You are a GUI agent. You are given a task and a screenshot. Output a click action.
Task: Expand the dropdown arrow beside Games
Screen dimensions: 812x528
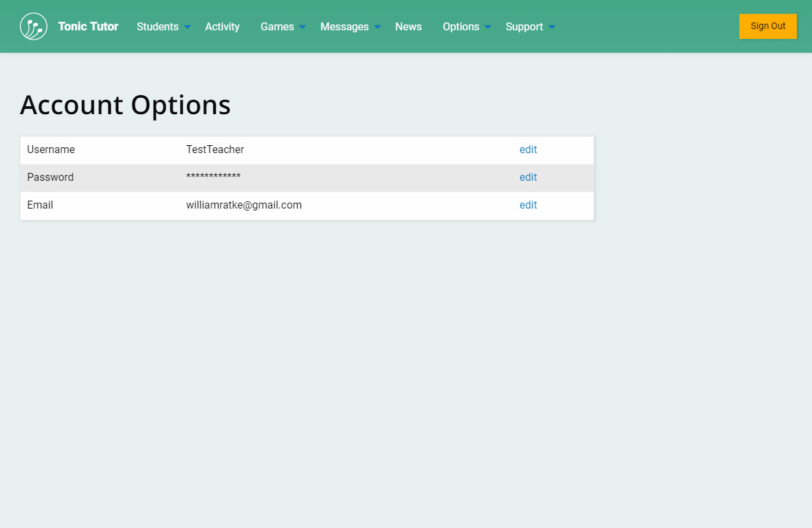tap(302, 27)
